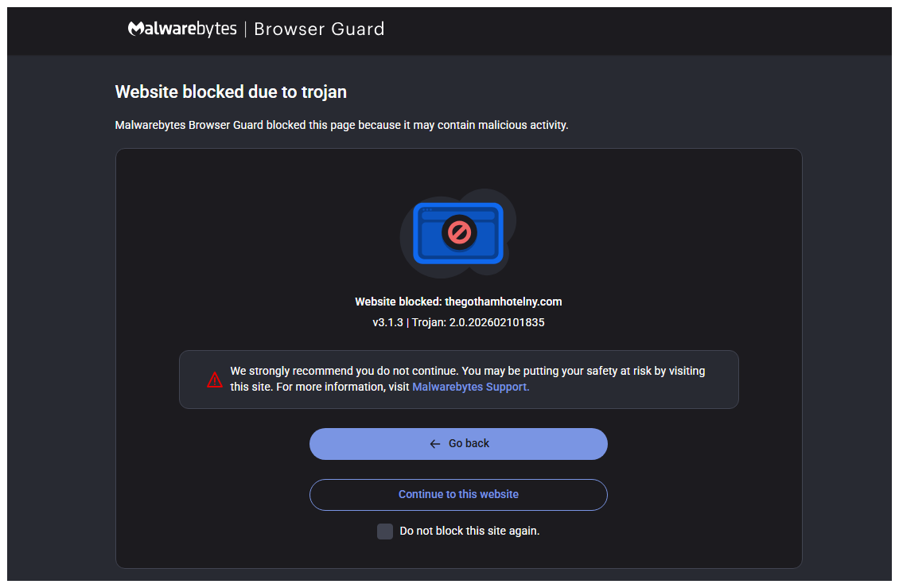Click the "Browser Guard" header title
Viewport: 899px width, 588px height.
[x=319, y=29]
